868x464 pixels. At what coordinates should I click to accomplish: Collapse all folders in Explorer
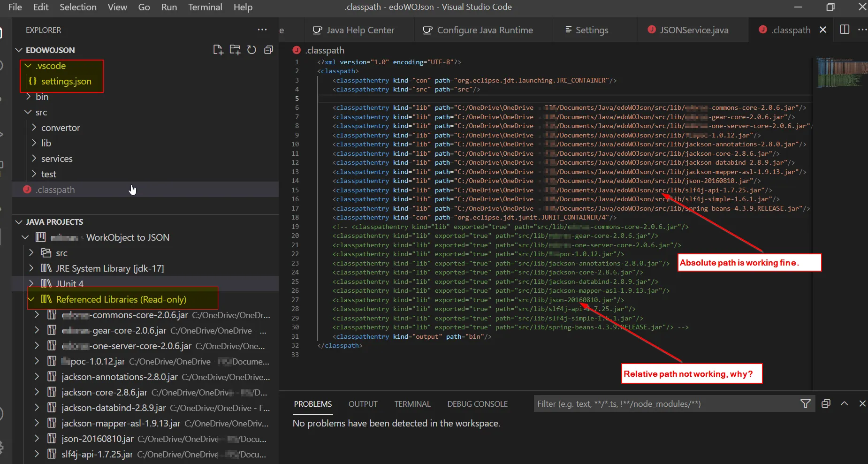pos(268,50)
